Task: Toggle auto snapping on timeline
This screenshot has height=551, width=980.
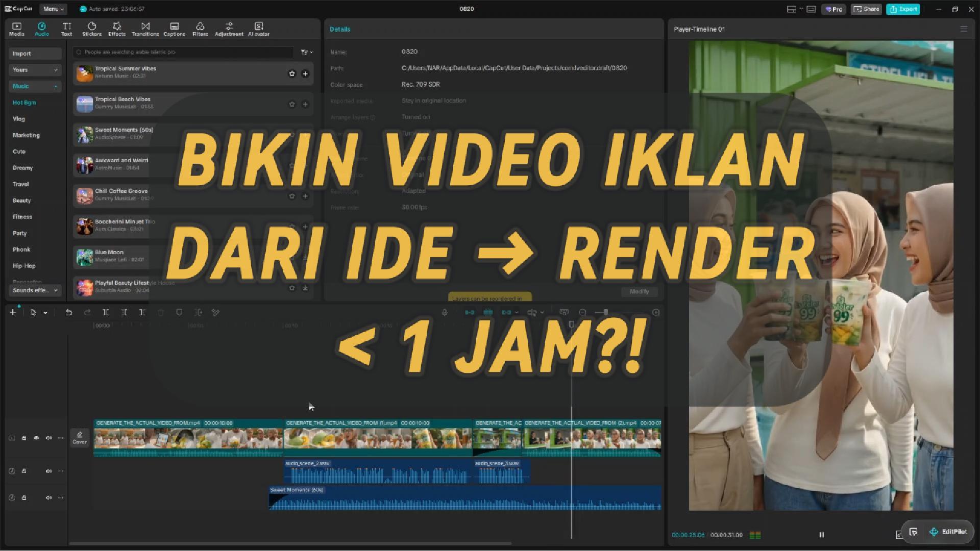Action: [488, 312]
